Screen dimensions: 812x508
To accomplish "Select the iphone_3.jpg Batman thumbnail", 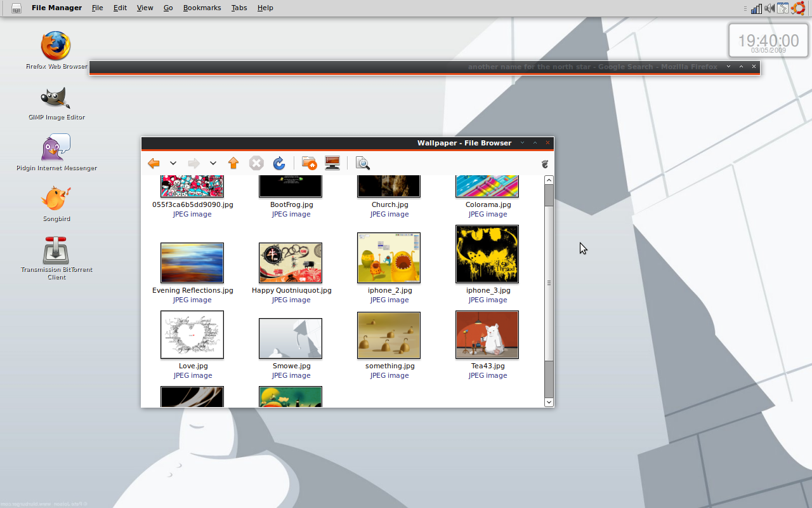I will click(x=487, y=254).
